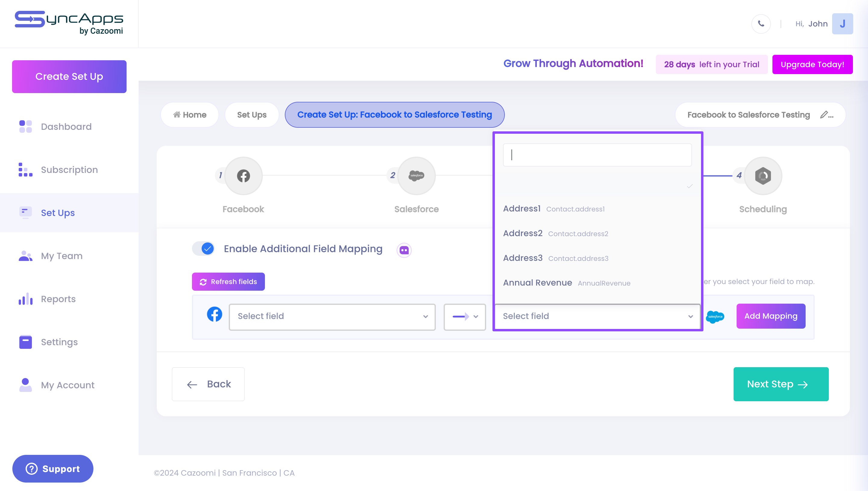Select Address1 Contact.address1 option
Screen dimensions: 868x491
pos(597,209)
